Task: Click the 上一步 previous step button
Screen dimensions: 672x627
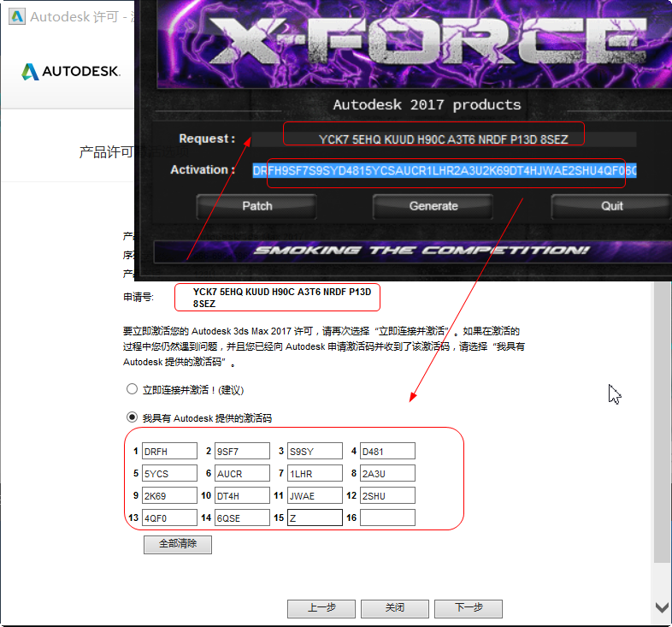Action: [321, 608]
